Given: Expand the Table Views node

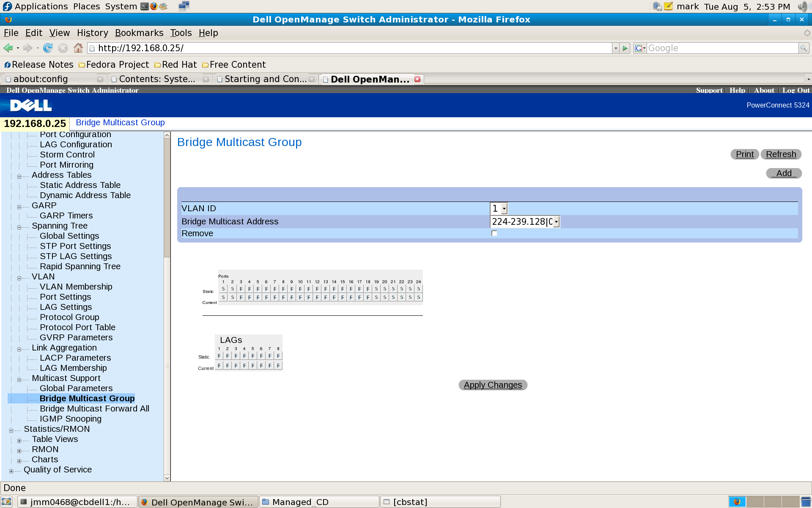Looking at the screenshot, I should [19, 441].
